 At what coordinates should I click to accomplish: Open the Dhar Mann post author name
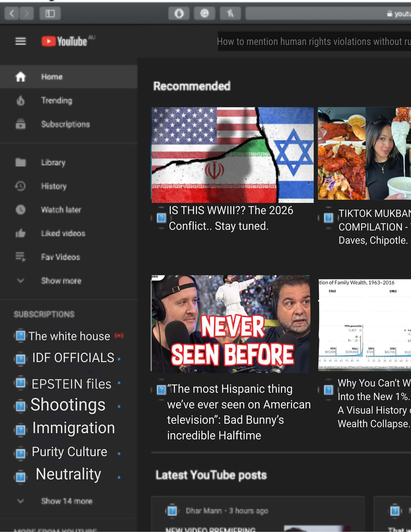click(204, 511)
